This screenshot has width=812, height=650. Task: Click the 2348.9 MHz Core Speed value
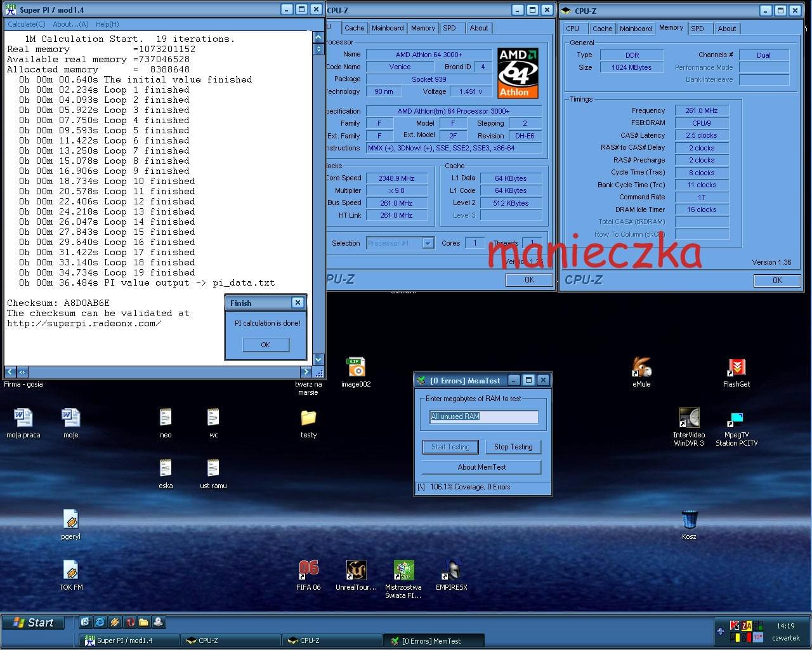396,178
